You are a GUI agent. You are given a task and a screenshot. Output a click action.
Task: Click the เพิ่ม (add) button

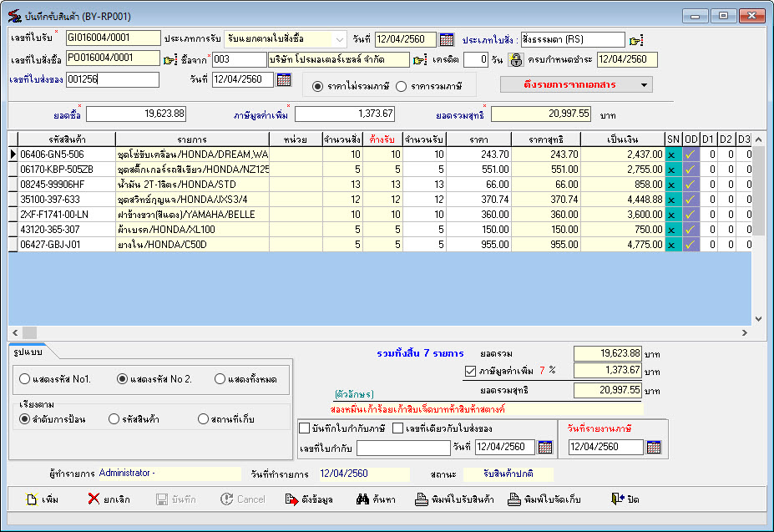point(42,499)
